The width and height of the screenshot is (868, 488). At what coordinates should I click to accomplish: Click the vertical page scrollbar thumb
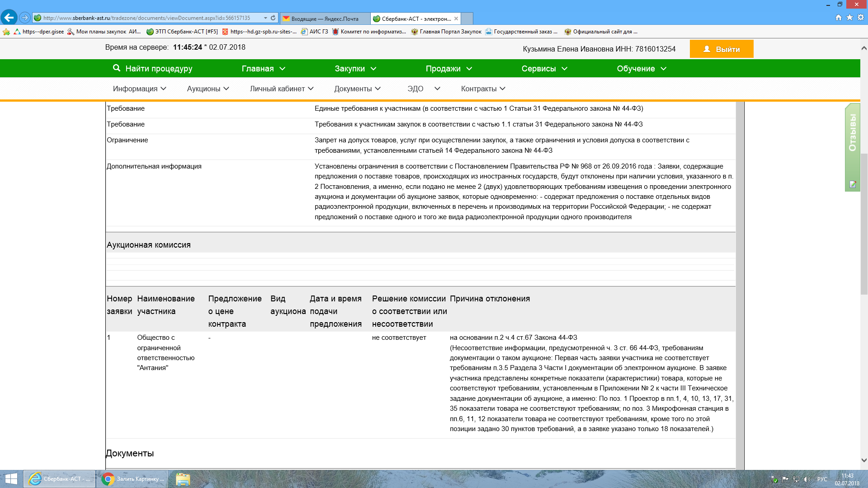coord(864,224)
